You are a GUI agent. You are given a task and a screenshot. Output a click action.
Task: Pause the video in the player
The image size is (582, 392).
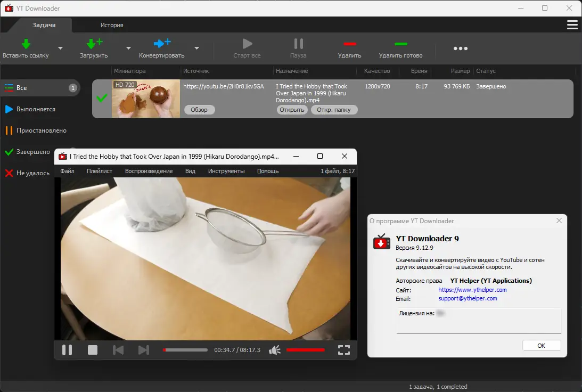click(67, 350)
